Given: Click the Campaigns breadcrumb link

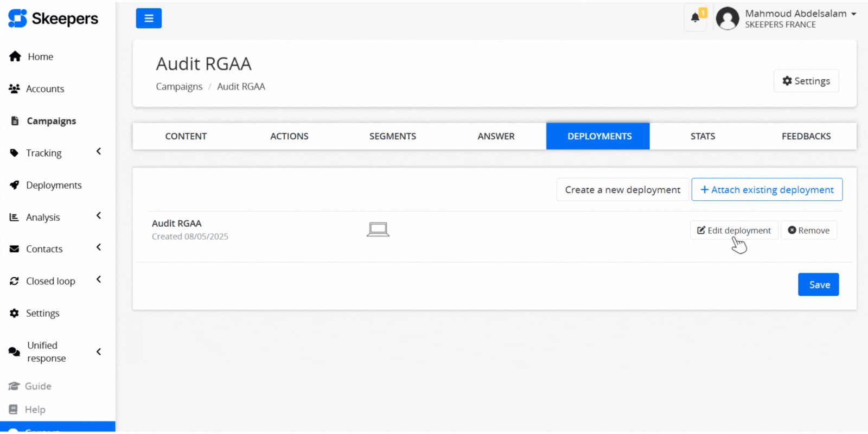Looking at the screenshot, I should coord(179,87).
